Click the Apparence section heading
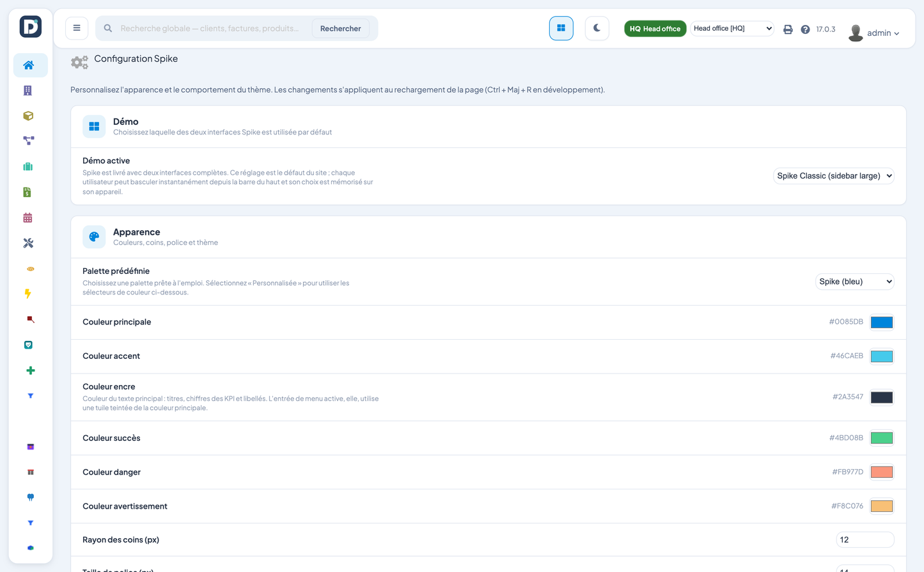This screenshot has height=572, width=924. coord(136,232)
